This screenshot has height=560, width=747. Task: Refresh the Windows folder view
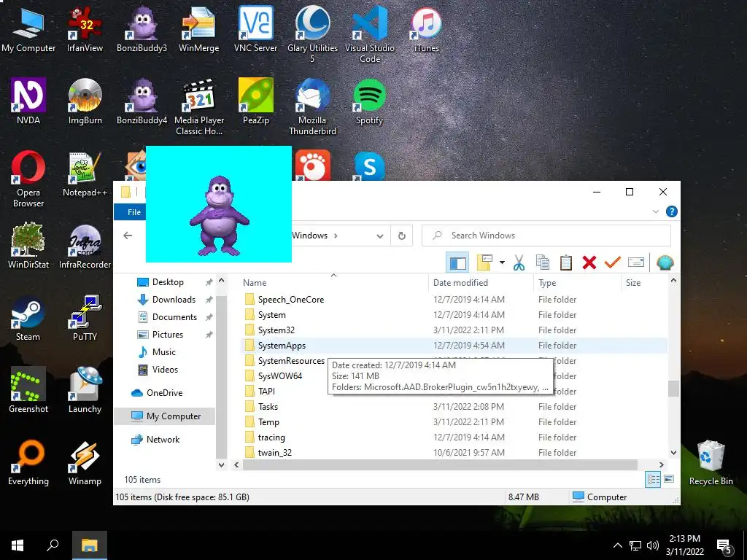(x=402, y=236)
